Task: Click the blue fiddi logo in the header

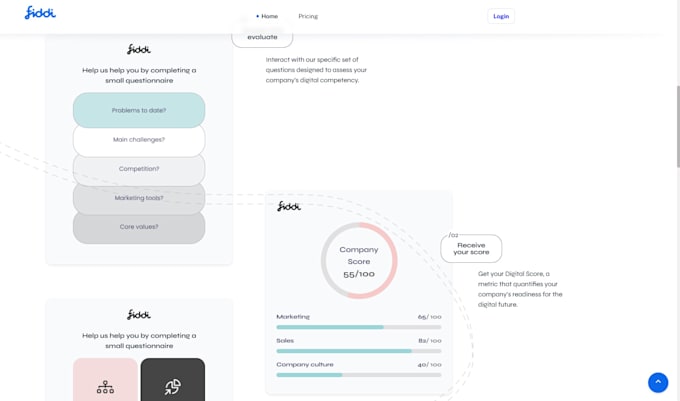Action: (40, 13)
